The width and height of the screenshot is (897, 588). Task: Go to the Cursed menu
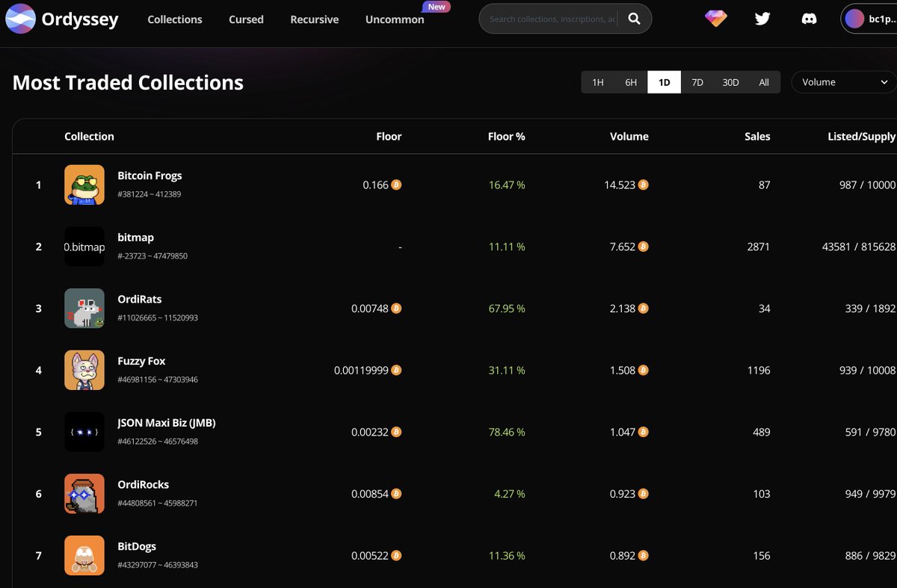click(x=246, y=19)
